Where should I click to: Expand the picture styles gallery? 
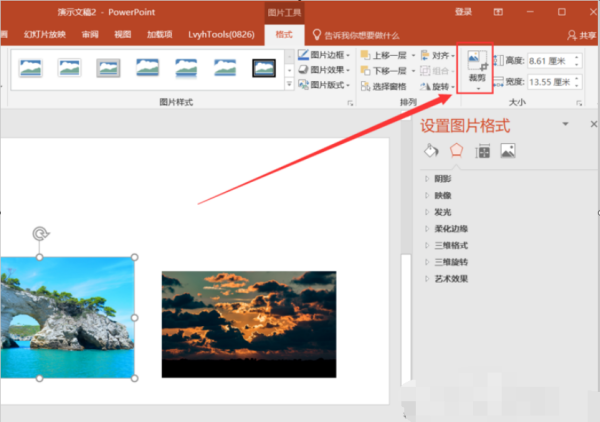click(x=289, y=84)
